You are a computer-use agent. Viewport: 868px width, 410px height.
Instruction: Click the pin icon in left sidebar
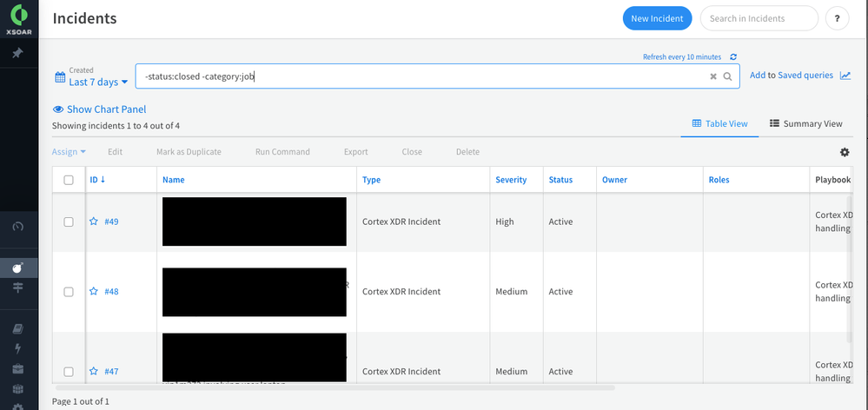17,53
